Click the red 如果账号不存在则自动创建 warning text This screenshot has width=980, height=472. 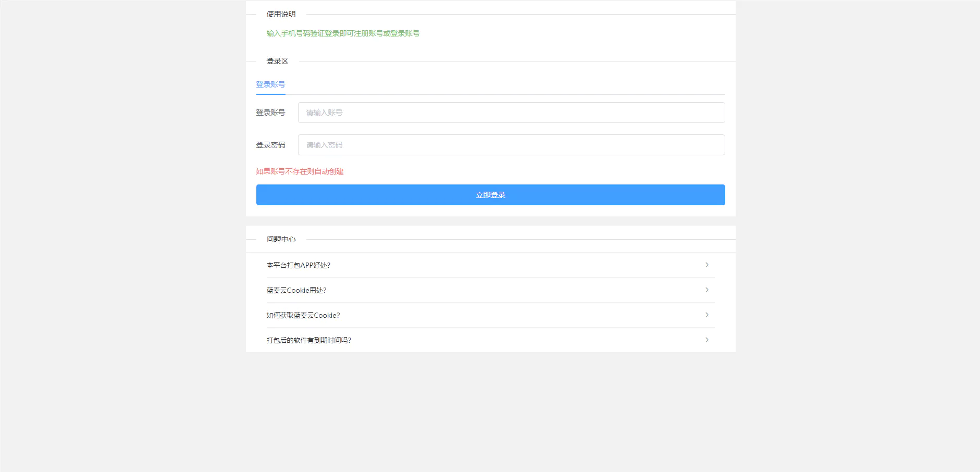(x=300, y=171)
